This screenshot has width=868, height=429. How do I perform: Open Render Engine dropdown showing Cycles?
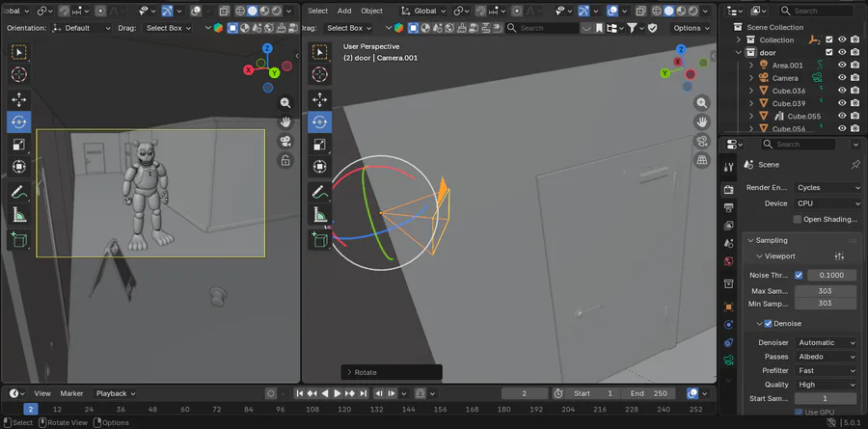[x=827, y=188]
